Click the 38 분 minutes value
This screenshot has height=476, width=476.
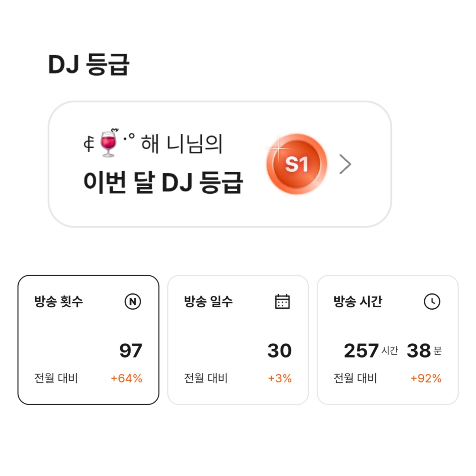[x=424, y=351]
